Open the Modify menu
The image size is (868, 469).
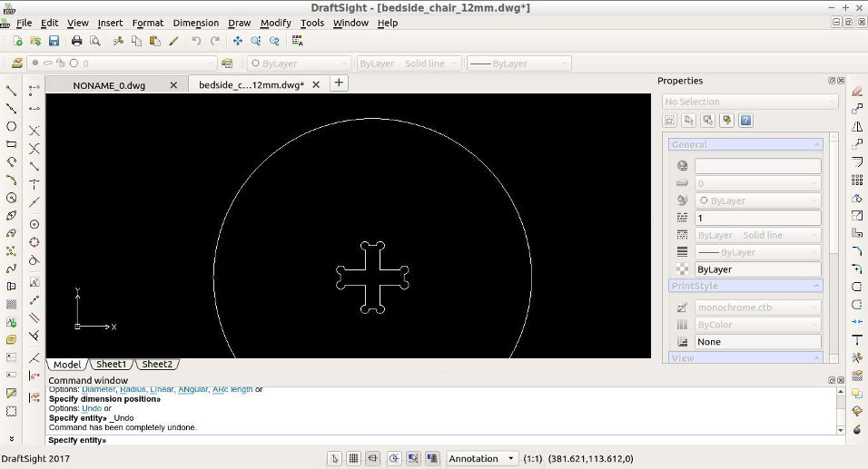click(x=276, y=23)
